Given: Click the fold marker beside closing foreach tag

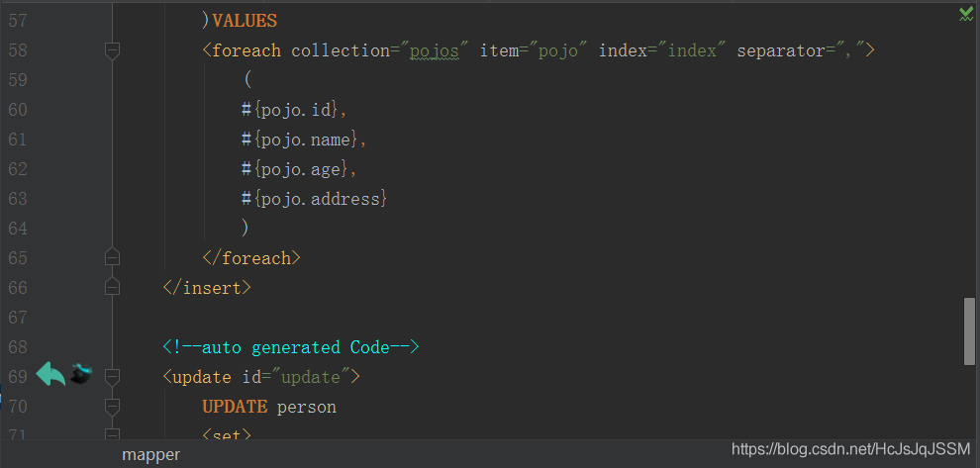Looking at the screenshot, I should coord(112,258).
